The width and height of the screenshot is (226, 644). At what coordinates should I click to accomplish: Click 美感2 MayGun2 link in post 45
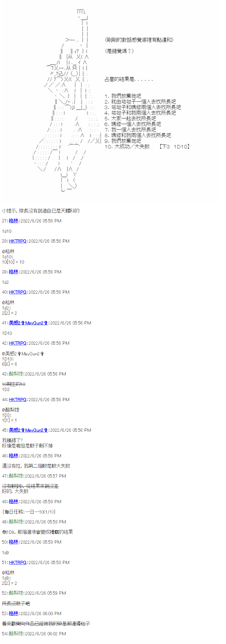29,430
